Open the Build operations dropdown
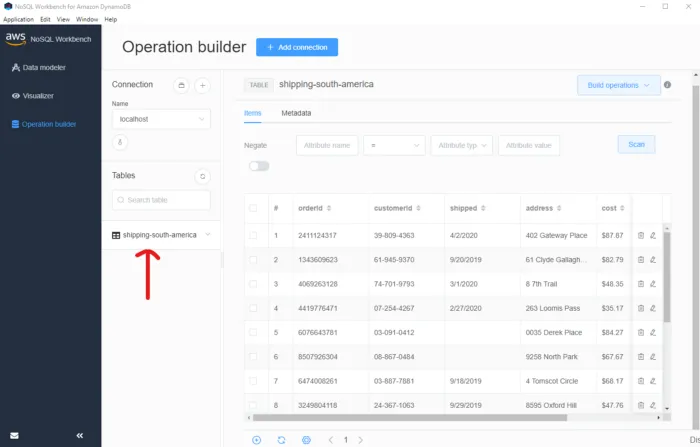The width and height of the screenshot is (700, 447). point(619,85)
